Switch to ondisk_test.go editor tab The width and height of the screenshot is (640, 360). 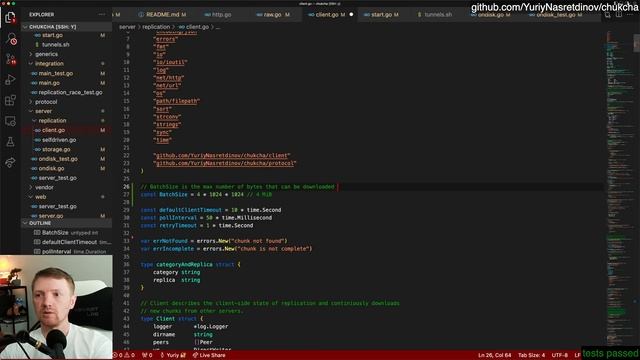[555, 15]
